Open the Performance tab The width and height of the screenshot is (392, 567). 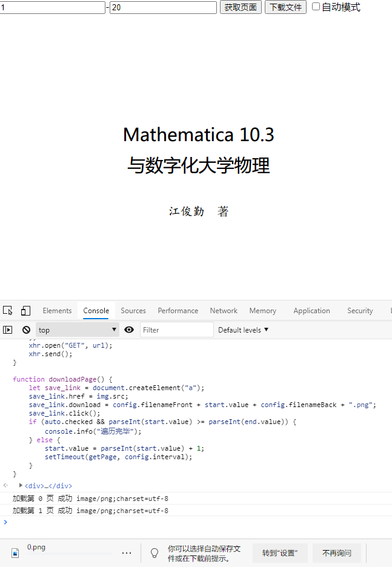coord(178,311)
